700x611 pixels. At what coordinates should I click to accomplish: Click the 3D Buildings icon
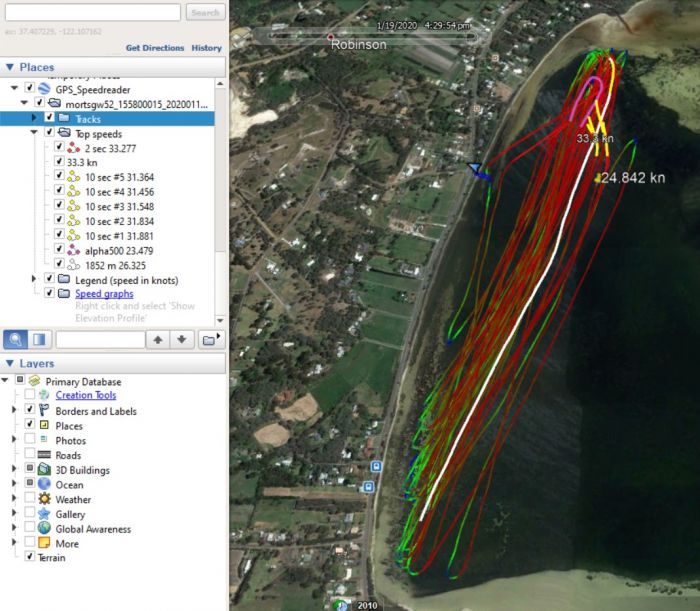44,469
